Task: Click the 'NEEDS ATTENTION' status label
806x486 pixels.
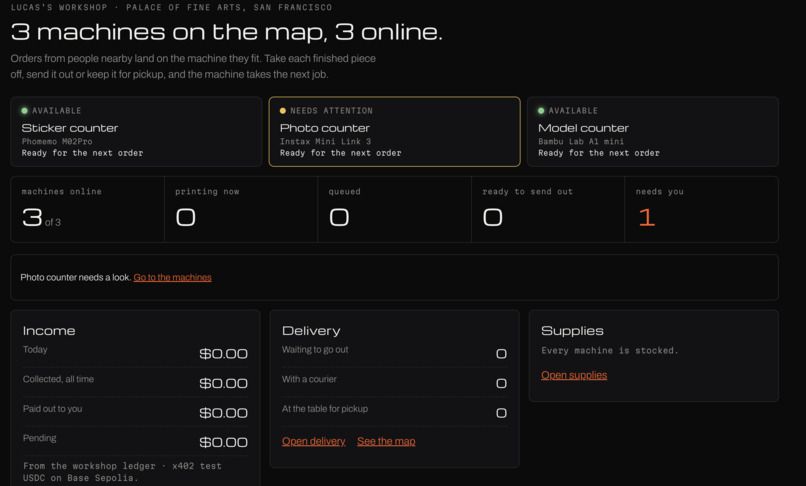Action: point(332,111)
